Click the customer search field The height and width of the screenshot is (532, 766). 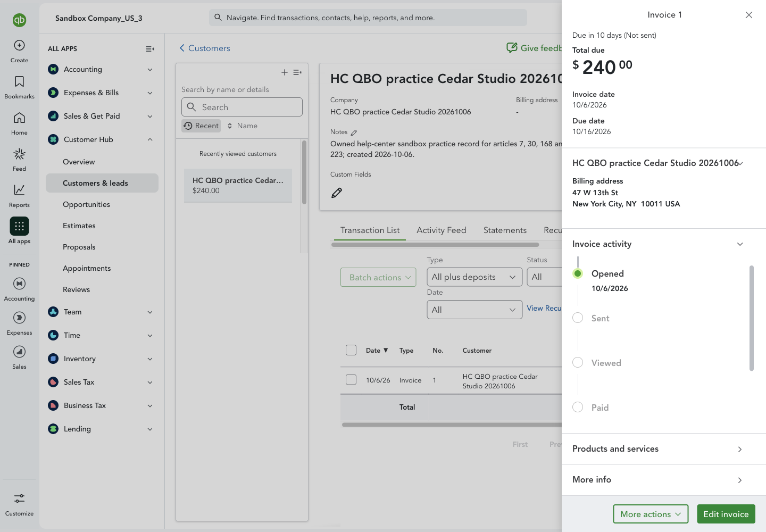(x=242, y=107)
